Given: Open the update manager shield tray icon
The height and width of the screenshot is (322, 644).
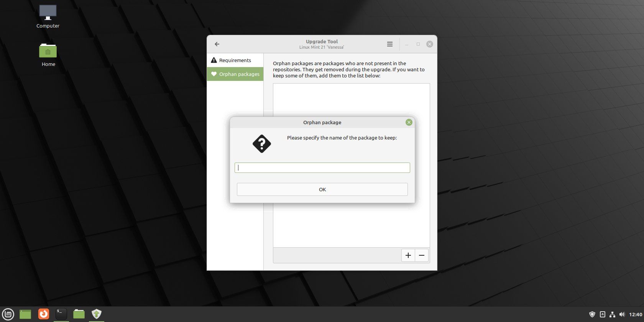Looking at the screenshot, I should (x=592, y=314).
